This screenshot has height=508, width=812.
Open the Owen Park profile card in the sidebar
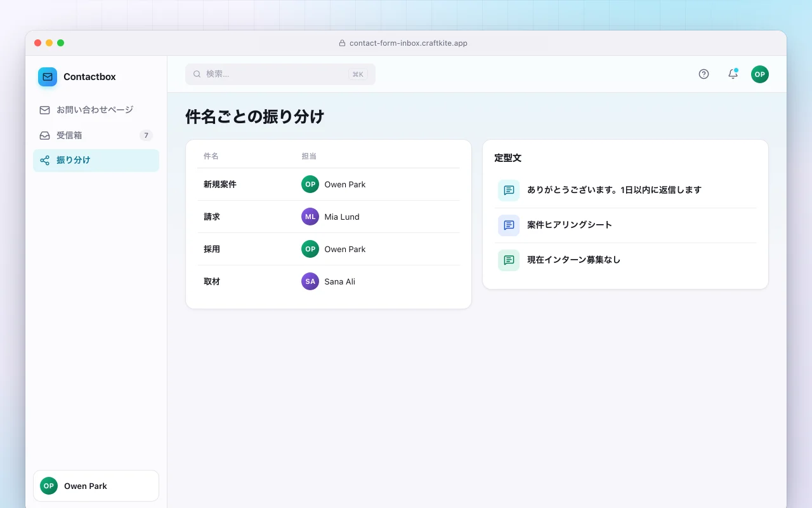click(96, 486)
